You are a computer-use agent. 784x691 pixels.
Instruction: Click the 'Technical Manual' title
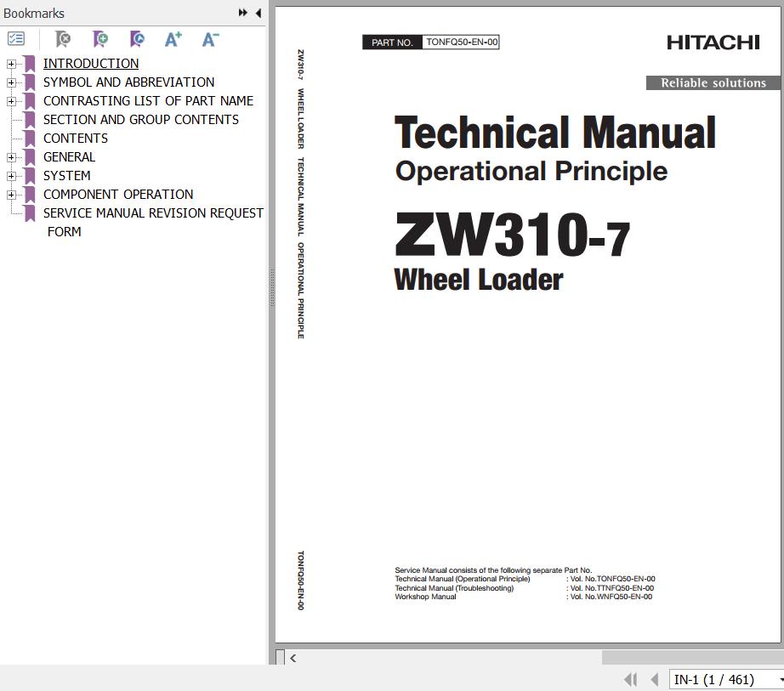[x=555, y=133]
